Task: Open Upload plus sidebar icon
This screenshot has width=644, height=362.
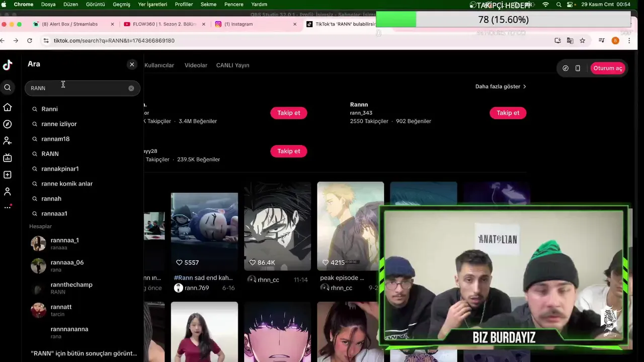Action: tap(8, 175)
